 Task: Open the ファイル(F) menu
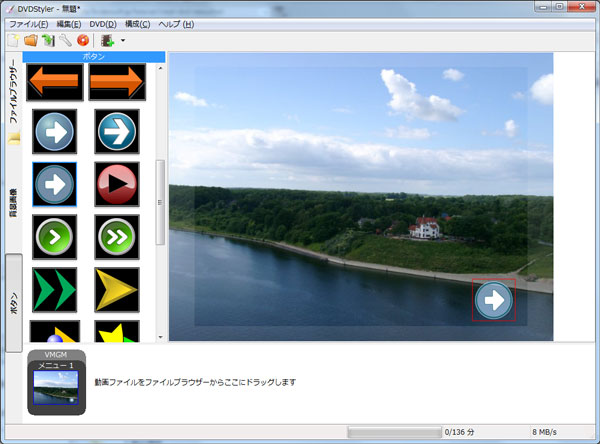[x=29, y=24]
